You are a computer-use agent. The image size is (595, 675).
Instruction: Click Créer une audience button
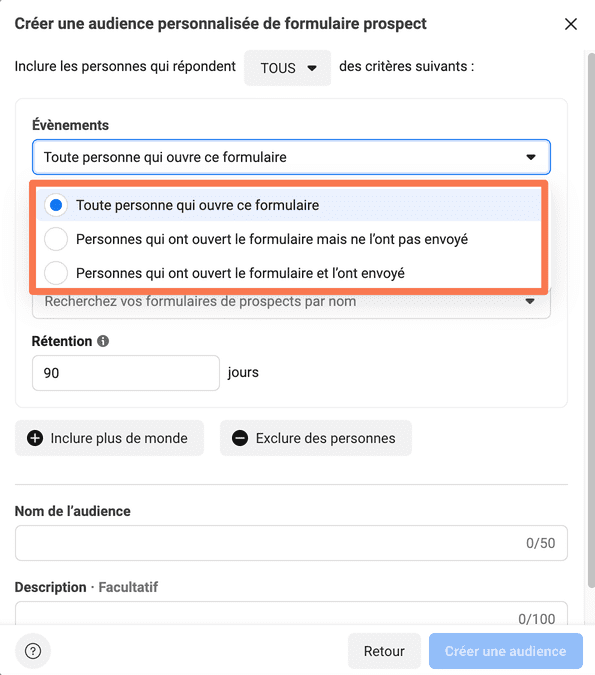505,651
